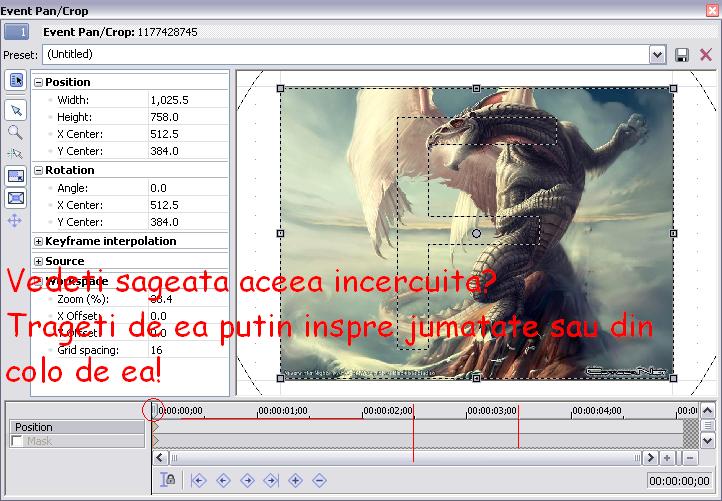Click the bottom-left crop handle
This screenshot has width=722, height=501.
pos(280,378)
